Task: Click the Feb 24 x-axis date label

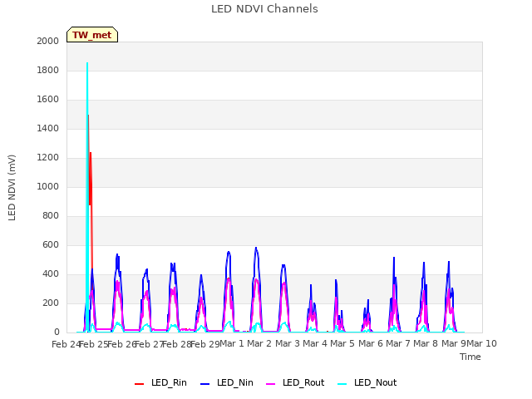Action: pyautogui.click(x=66, y=344)
